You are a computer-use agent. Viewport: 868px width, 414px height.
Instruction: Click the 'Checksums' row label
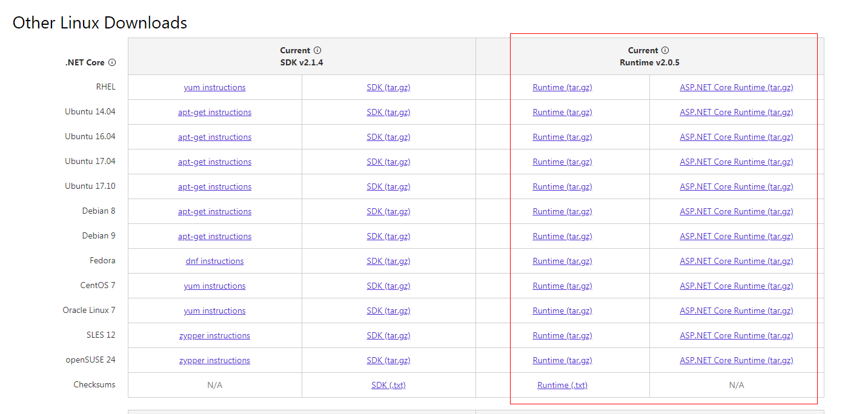pos(94,384)
